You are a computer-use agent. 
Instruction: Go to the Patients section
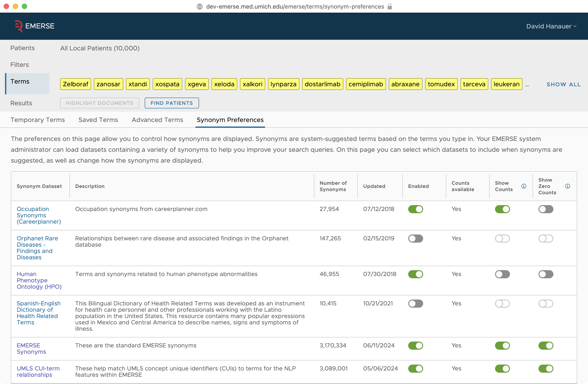[x=22, y=48]
